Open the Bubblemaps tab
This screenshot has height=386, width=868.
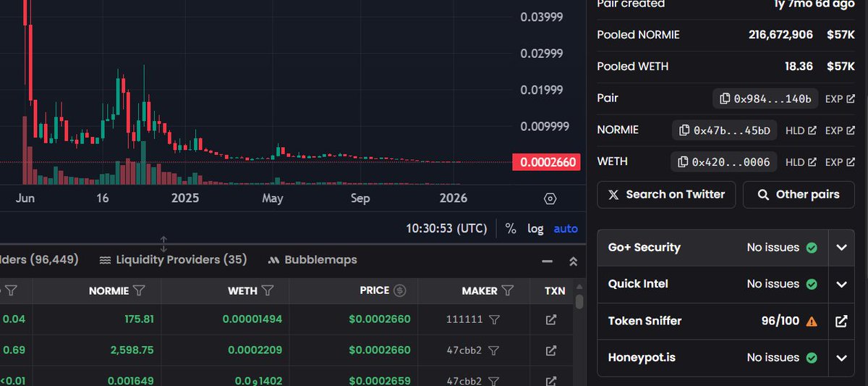(x=312, y=259)
